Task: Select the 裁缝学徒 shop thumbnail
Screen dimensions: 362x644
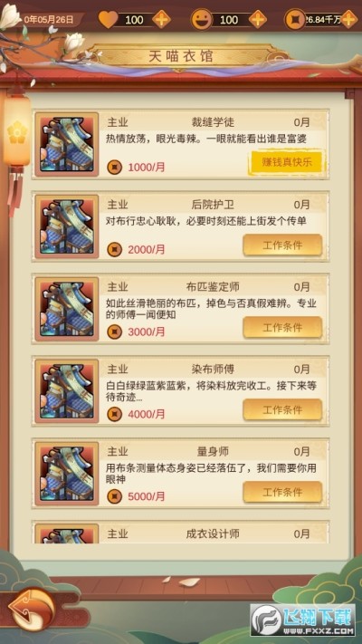Action: coord(66,145)
